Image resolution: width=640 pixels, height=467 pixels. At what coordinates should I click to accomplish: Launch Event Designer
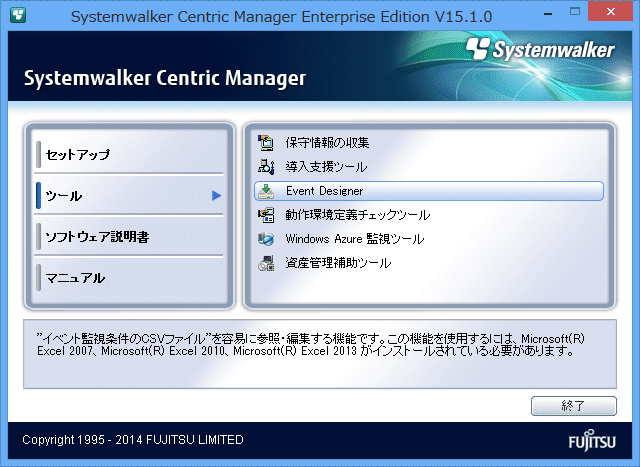429,191
